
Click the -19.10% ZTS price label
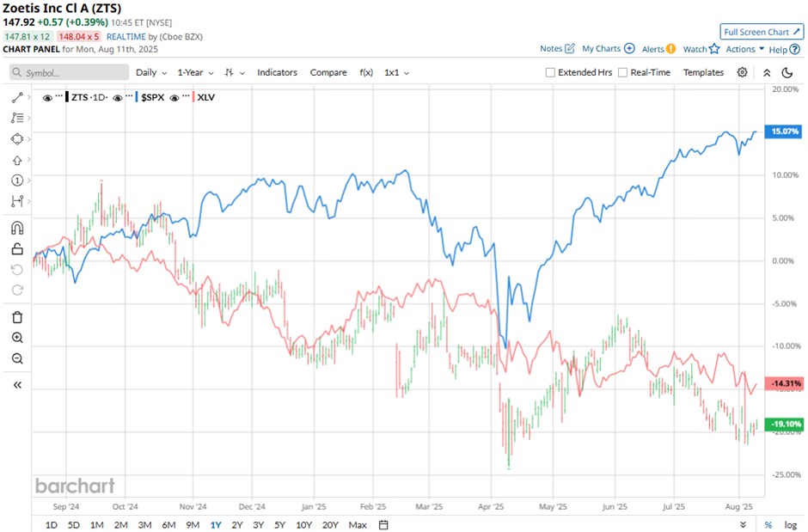pyautogui.click(x=784, y=425)
